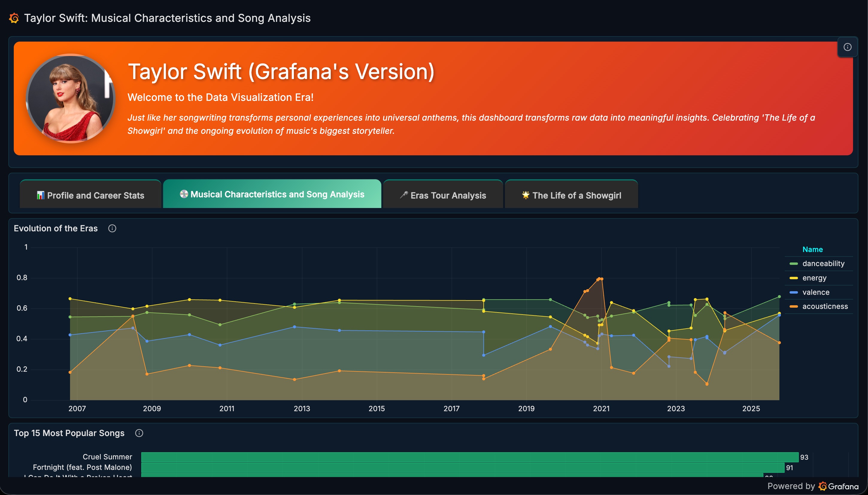Click the Evolution of the Eras info icon
Screen dimensions: 868x495
[112, 228]
